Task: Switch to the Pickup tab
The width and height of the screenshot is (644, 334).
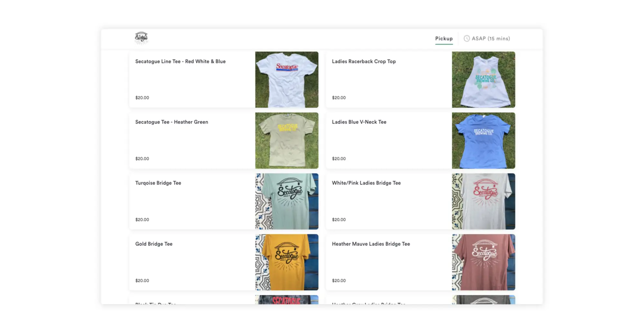Action: 444,38
